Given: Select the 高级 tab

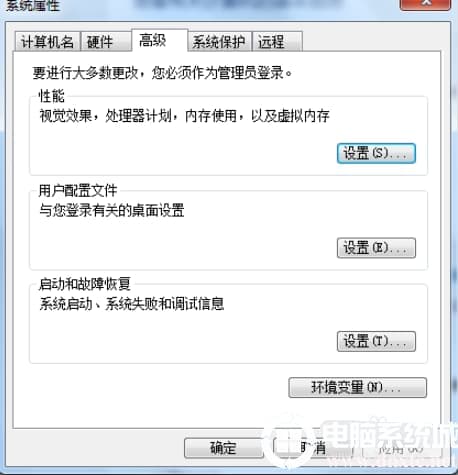Looking at the screenshot, I should coord(160,41).
